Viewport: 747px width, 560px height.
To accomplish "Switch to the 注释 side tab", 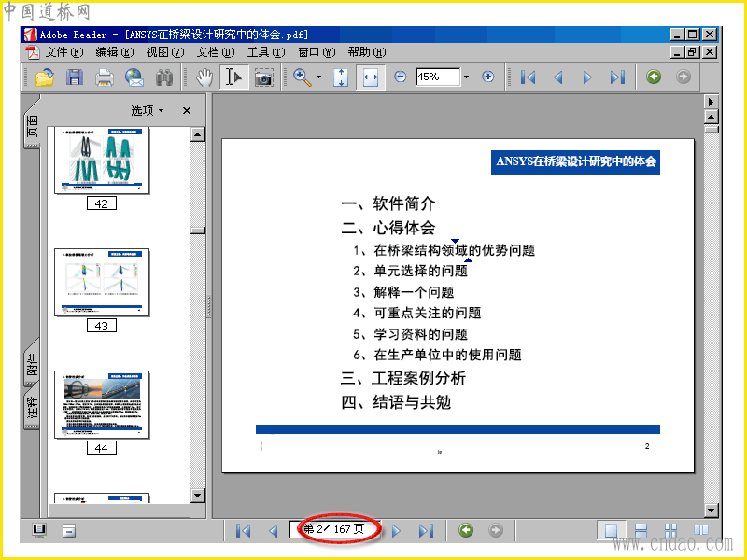I will (x=32, y=407).
